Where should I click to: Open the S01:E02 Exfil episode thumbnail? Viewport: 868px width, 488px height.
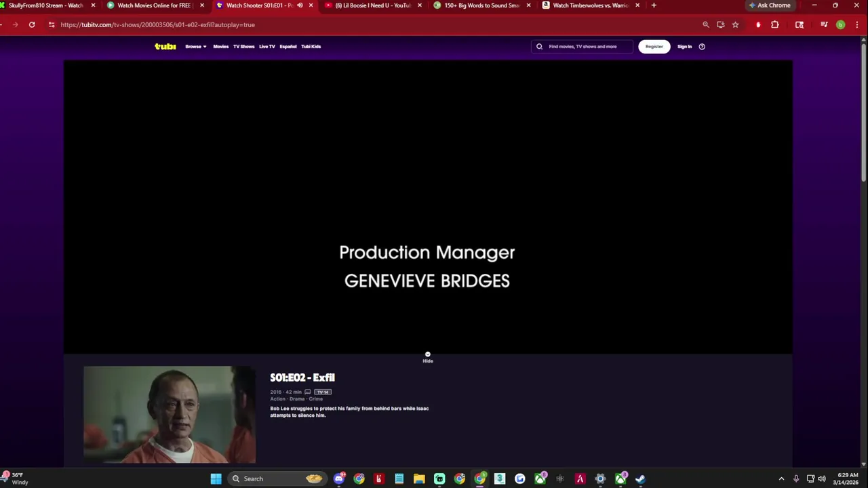tap(170, 414)
